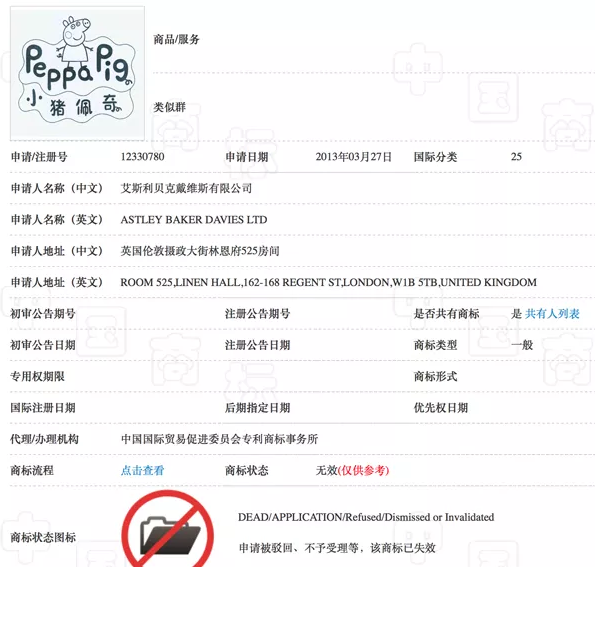
Task: Click the 专用权期限 label
Action: (37, 377)
